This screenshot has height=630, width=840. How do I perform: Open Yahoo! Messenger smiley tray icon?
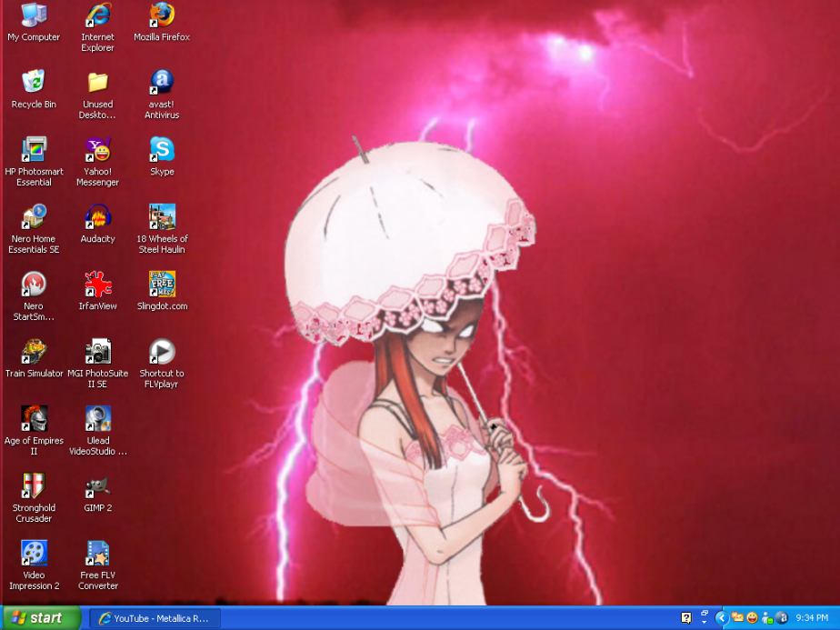coord(752,618)
